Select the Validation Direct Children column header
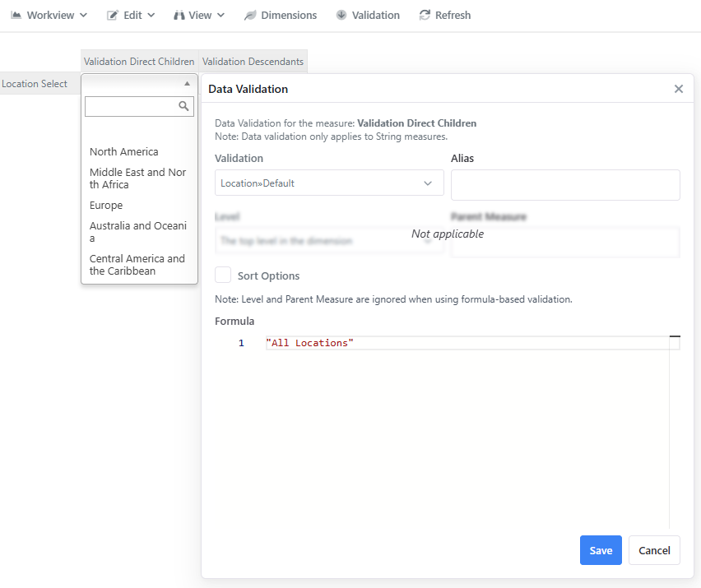Screen dimensions: 701x588 coord(140,61)
